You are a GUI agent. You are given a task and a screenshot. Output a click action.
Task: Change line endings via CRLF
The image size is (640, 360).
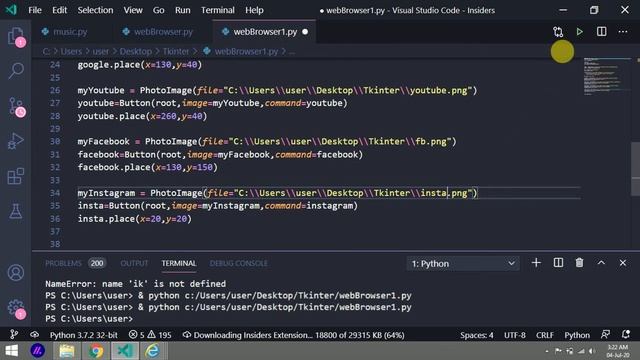click(x=545, y=335)
